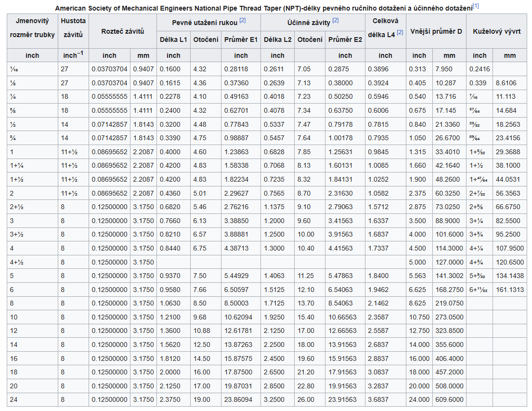Select the cell with value 457.2000
This screenshot has width=532, height=411.
449,372
